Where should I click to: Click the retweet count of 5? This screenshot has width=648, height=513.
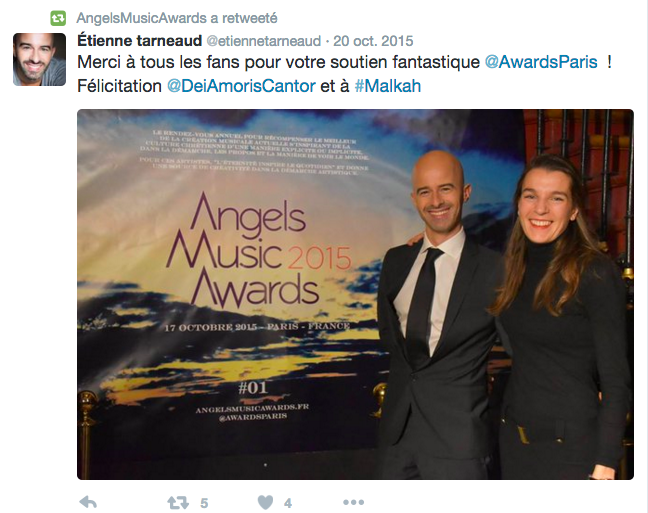204,503
